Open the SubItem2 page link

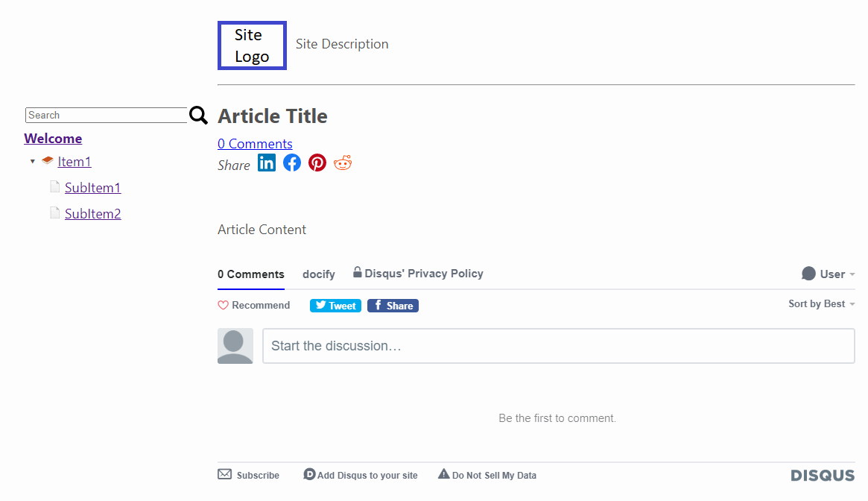(92, 213)
